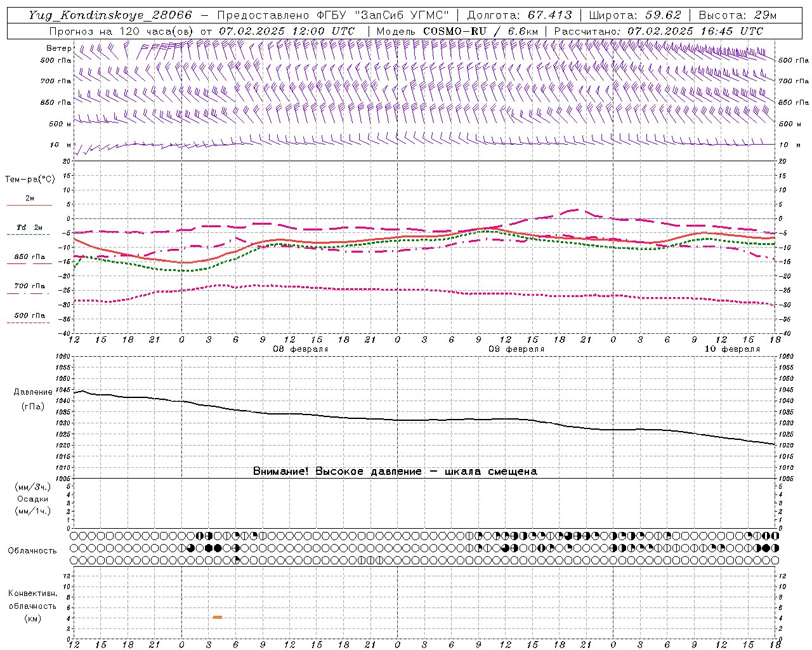Click the "Давление" pressure panel label
Image resolution: width=812 pixels, height=650 pixels.
pyautogui.click(x=33, y=392)
